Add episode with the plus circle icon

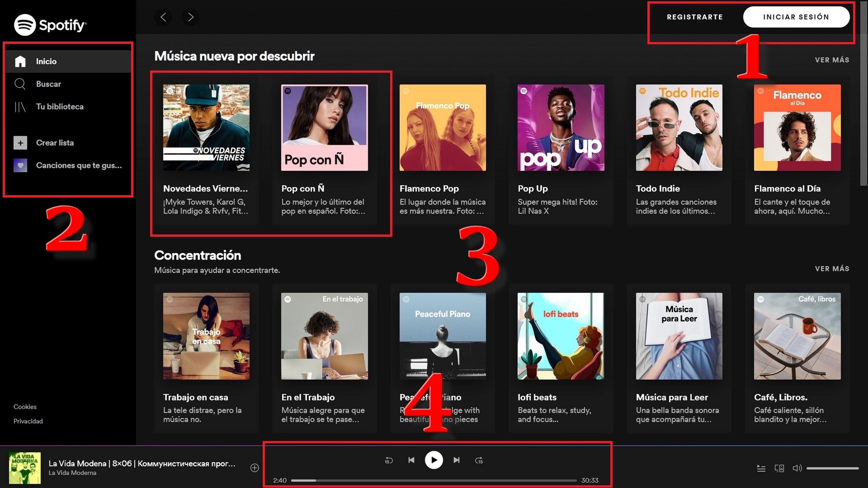click(x=255, y=468)
